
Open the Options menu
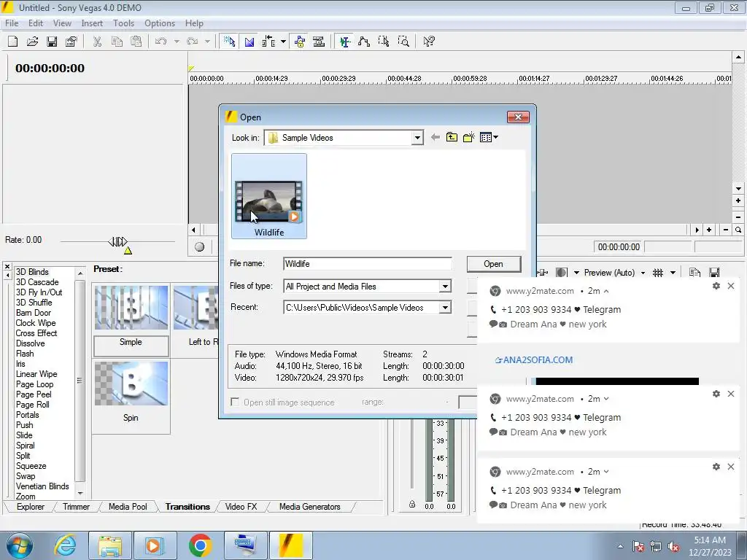click(x=160, y=23)
